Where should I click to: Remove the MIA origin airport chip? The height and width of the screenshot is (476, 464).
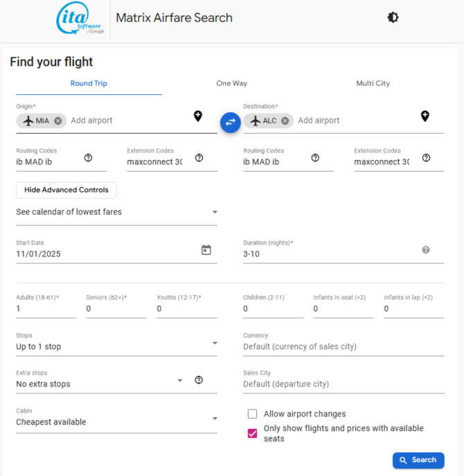tap(58, 121)
